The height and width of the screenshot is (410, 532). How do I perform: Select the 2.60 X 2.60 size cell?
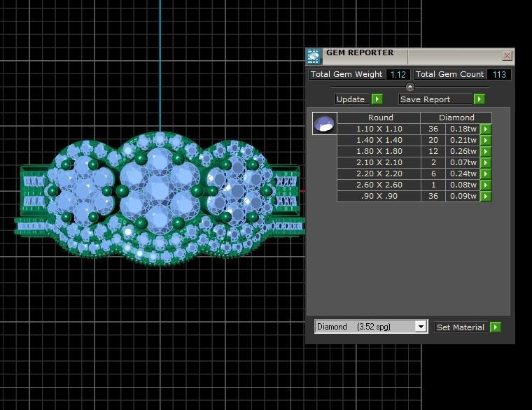pos(379,185)
